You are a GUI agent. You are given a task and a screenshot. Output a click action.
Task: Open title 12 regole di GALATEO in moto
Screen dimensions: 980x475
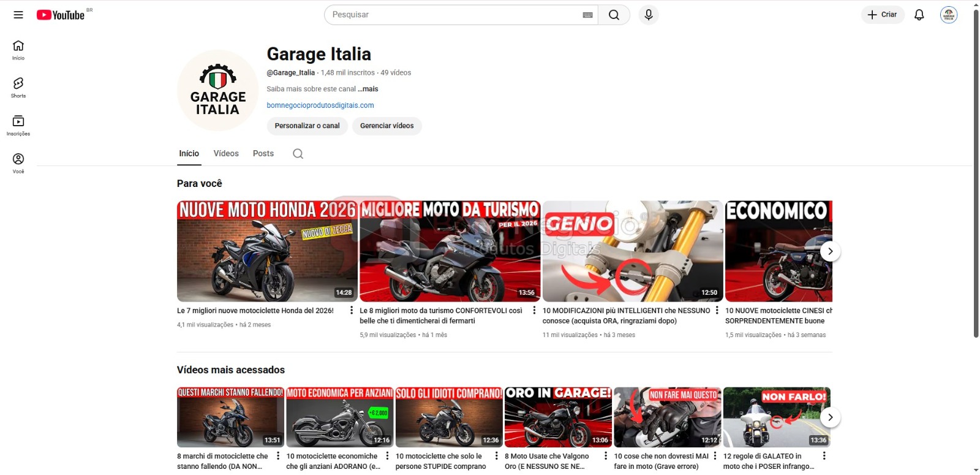point(769,462)
